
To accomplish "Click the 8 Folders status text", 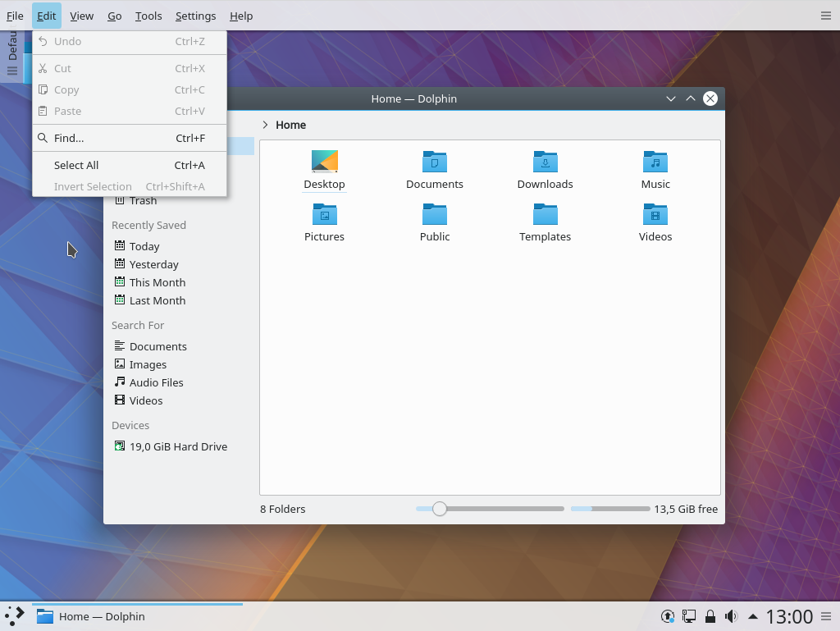I will [x=283, y=510].
